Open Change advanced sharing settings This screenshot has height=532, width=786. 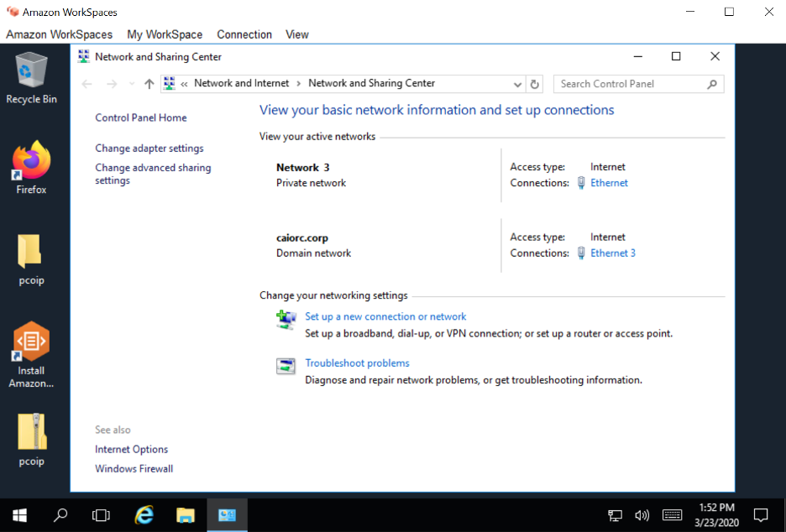pos(153,174)
